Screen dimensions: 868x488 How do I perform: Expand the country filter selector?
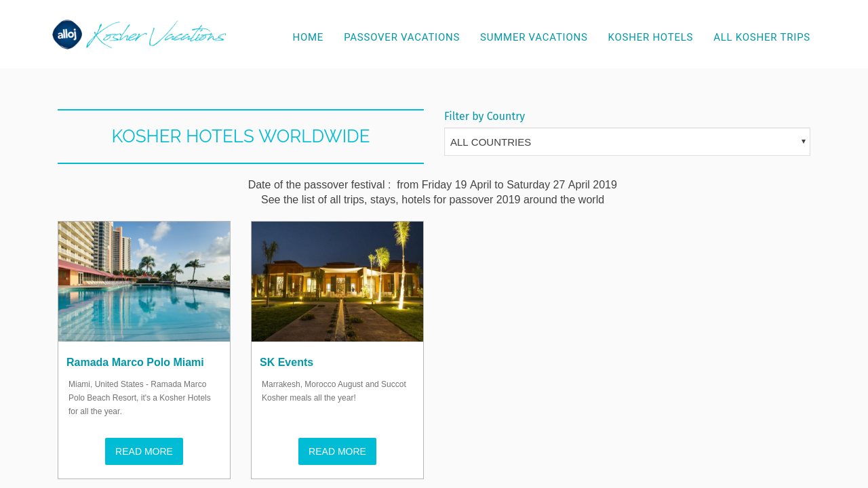627,142
